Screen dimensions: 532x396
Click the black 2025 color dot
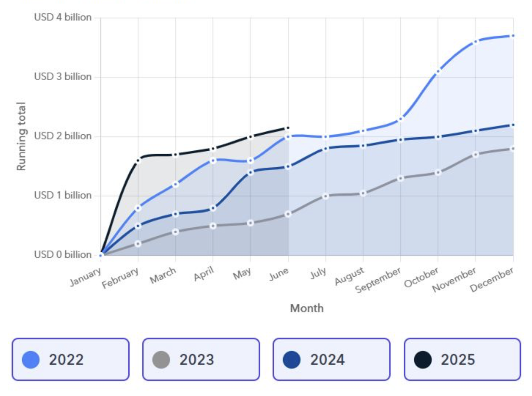point(423,360)
